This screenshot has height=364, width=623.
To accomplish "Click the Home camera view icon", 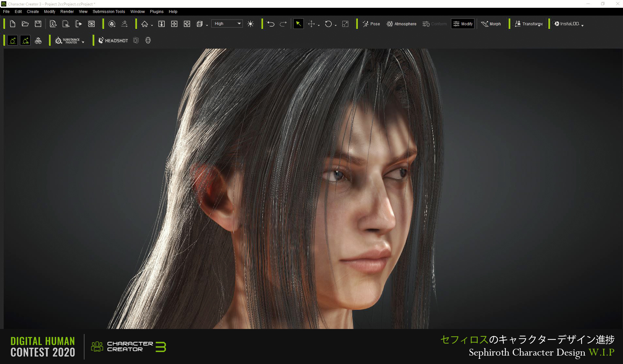I will [144, 24].
